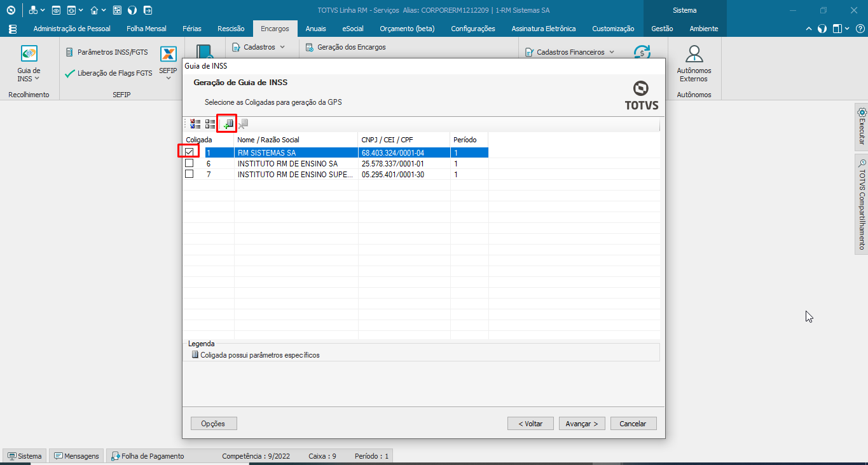Click the select all companies toolbar icon
Viewport: 868px width, 465px height.
196,124
